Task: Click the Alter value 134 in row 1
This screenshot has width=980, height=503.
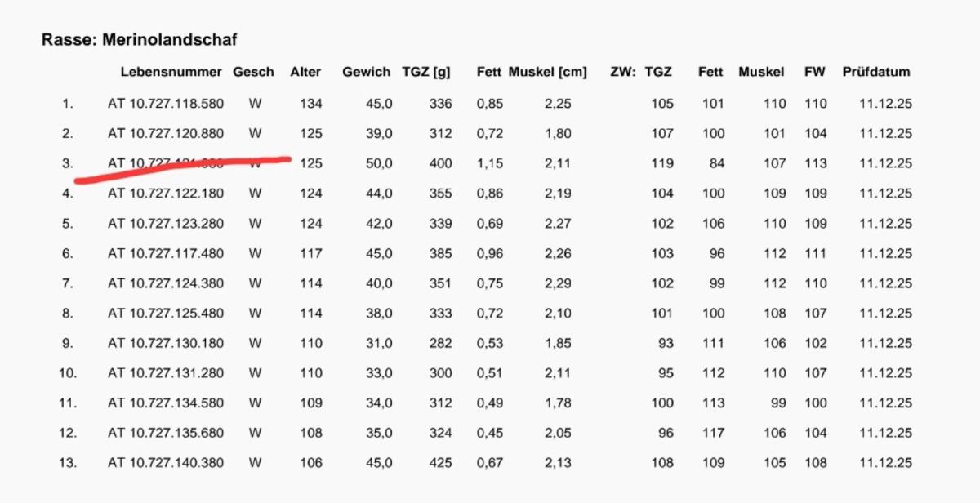Action: point(311,104)
